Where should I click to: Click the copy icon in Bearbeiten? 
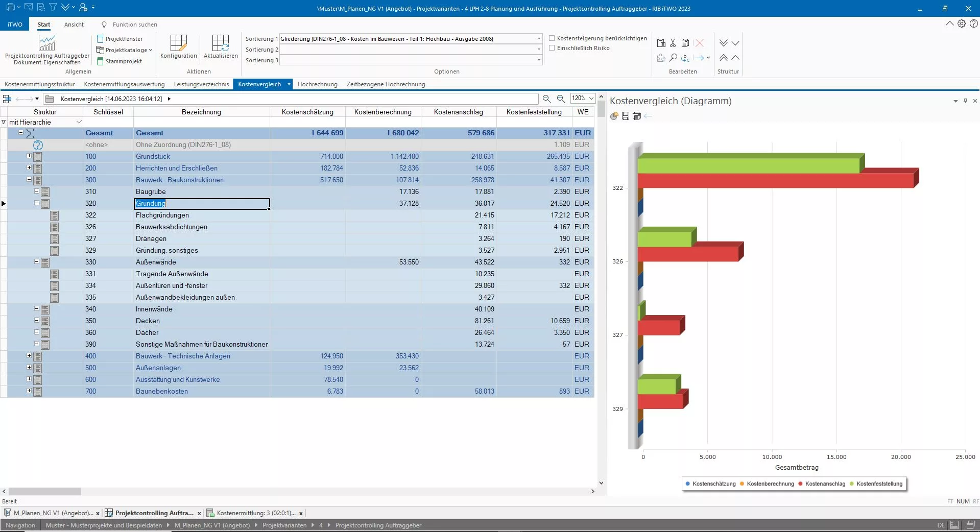(685, 43)
